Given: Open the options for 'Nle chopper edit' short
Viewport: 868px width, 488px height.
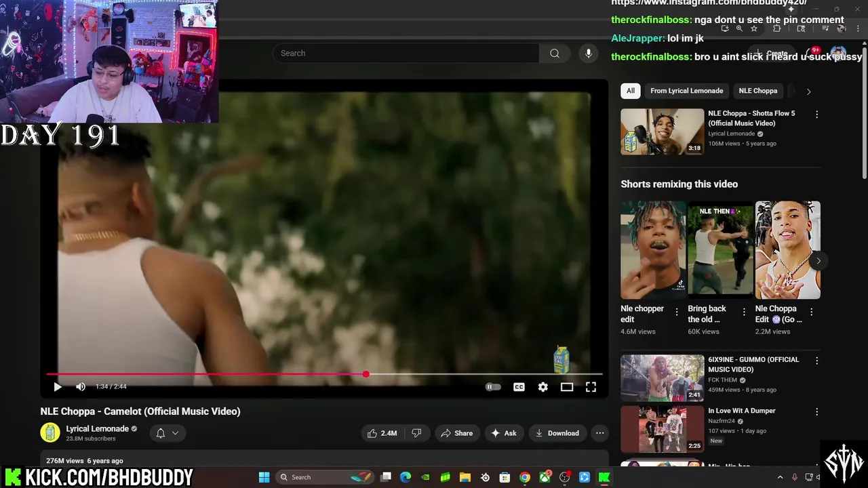Looking at the screenshot, I should (x=676, y=312).
